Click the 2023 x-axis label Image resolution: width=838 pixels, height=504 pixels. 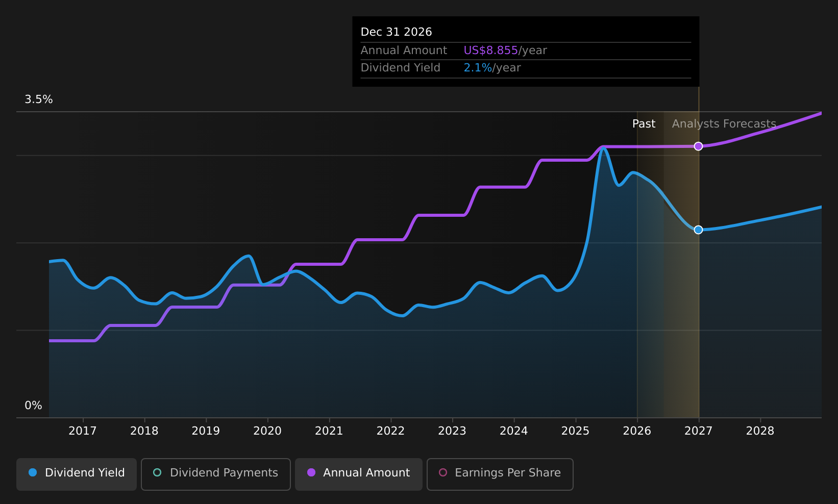[452, 431]
